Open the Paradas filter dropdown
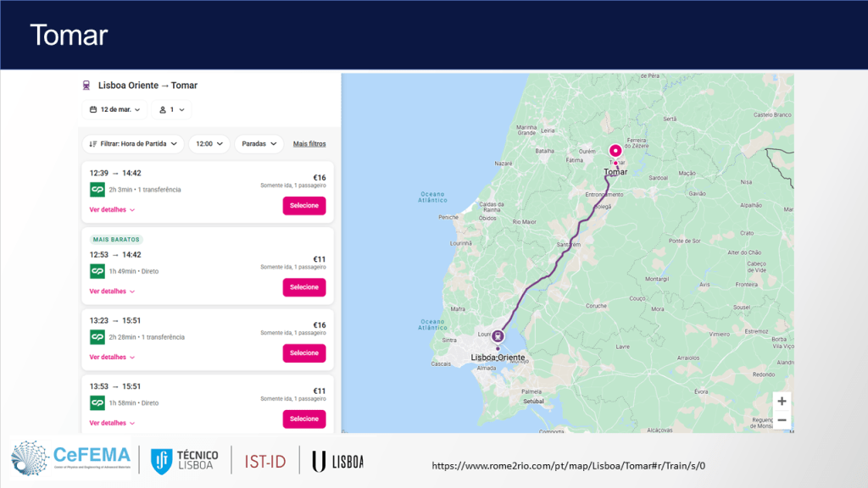Screen dimensions: 868x488 coord(259,144)
